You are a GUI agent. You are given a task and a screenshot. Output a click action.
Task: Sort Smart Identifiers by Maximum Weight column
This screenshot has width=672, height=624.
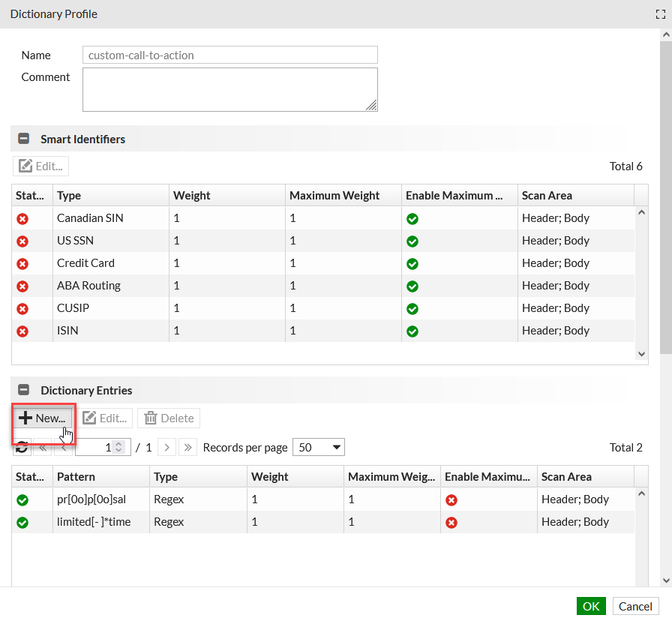tap(343, 196)
